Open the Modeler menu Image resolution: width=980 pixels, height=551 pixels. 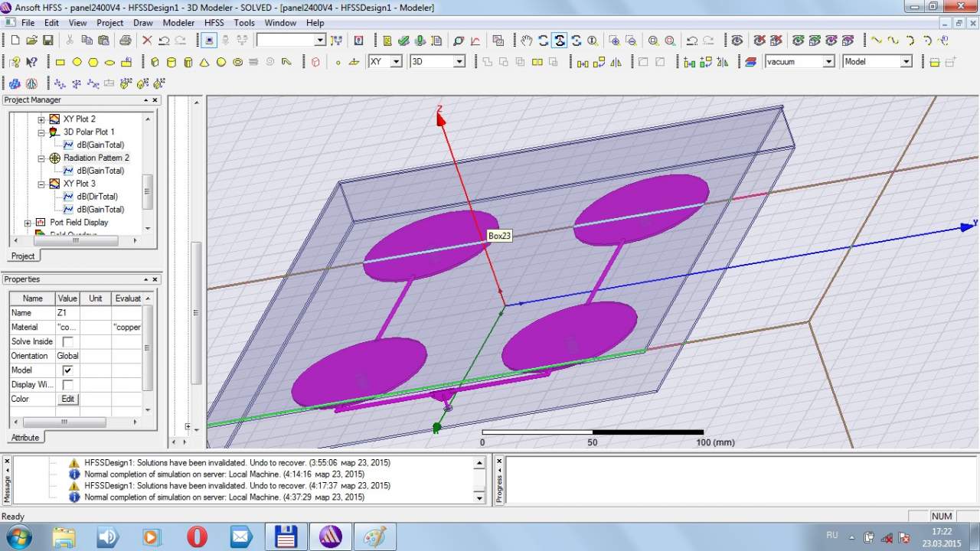[178, 23]
